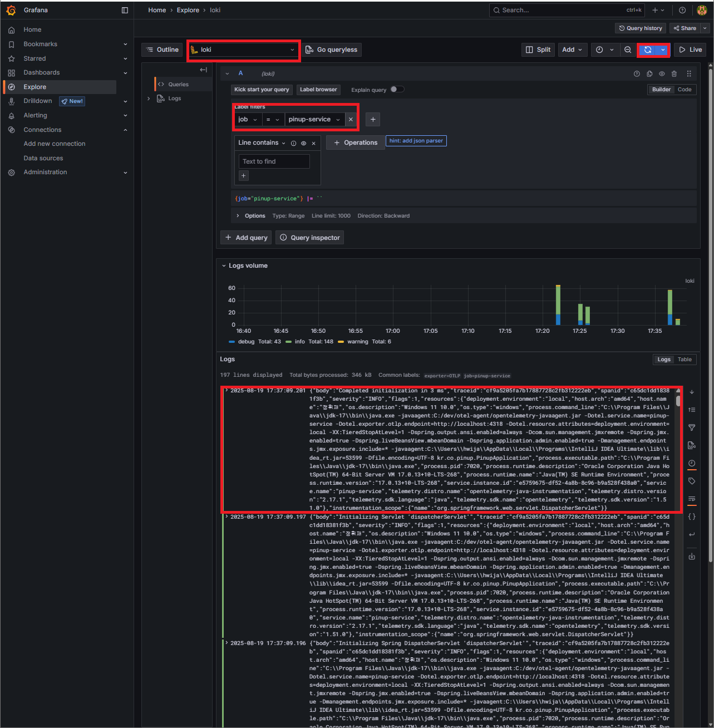The image size is (714, 728).
Task: Open the Line contains operation dropdown
Action: click(x=262, y=142)
